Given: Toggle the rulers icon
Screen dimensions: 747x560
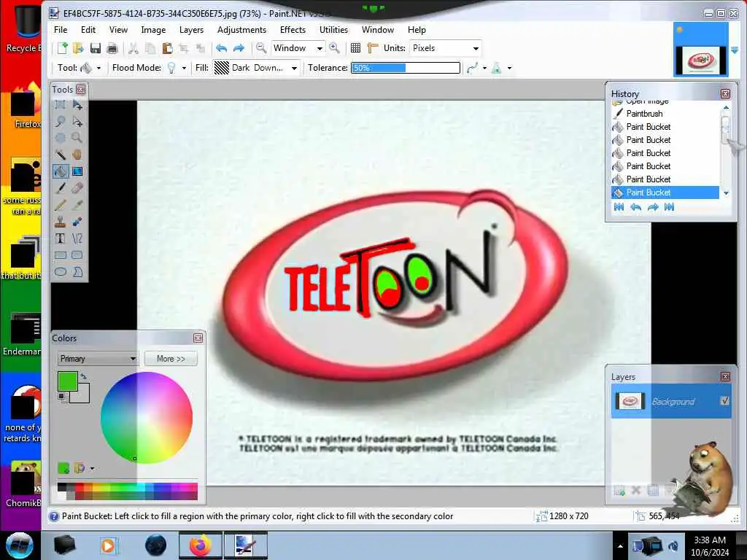Looking at the screenshot, I should pyautogui.click(x=373, y=48).
